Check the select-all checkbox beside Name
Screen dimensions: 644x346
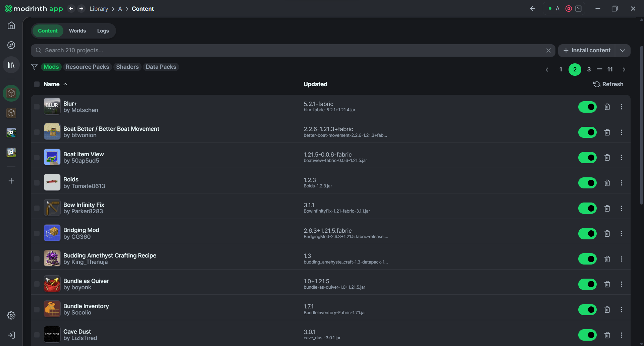(37, 84)
